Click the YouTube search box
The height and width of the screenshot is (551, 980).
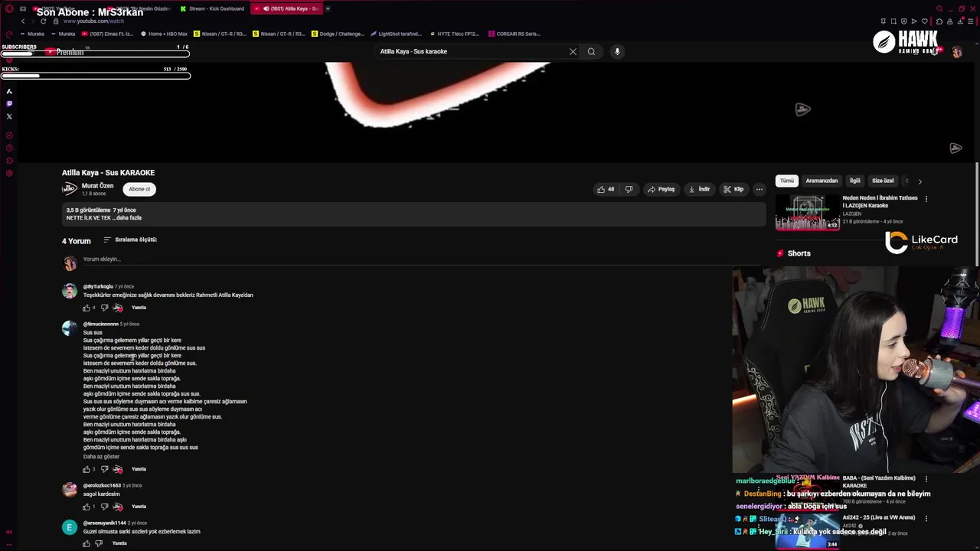click(x=471, y=51)
